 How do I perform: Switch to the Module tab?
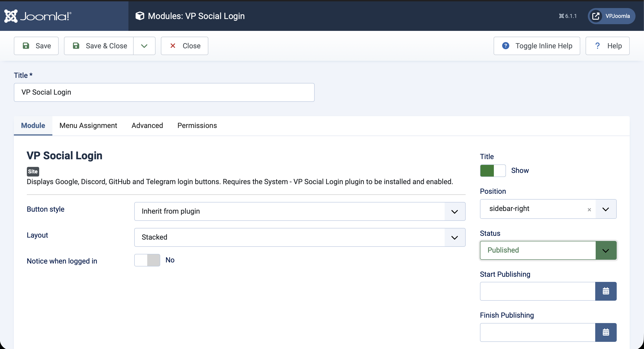click(x=33, y=126)
